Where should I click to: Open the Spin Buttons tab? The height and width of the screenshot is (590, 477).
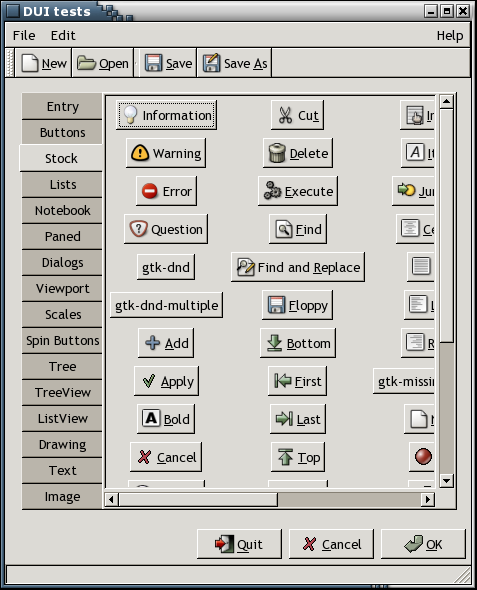tap(62, 341)
